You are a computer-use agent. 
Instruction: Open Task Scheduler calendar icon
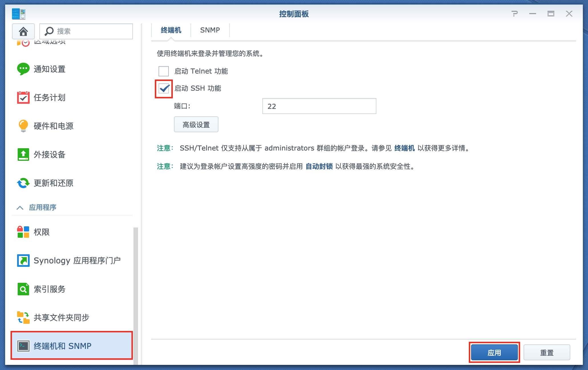click(x=23, y=97)
